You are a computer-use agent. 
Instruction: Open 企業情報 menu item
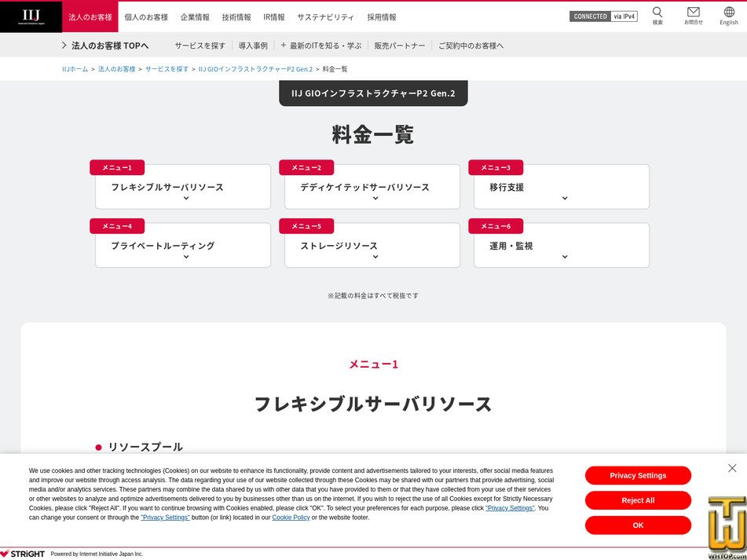[195, 17]
